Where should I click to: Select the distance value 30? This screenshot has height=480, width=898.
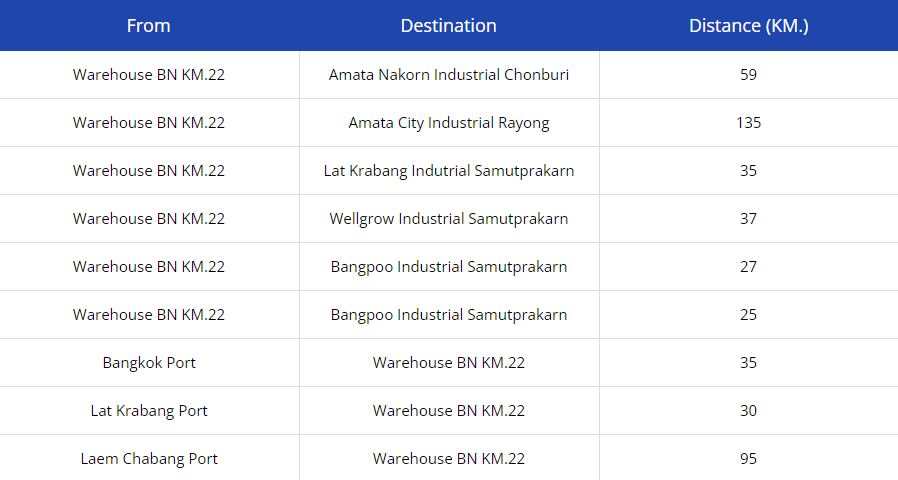pyautogui.click(x=749, y=411)
